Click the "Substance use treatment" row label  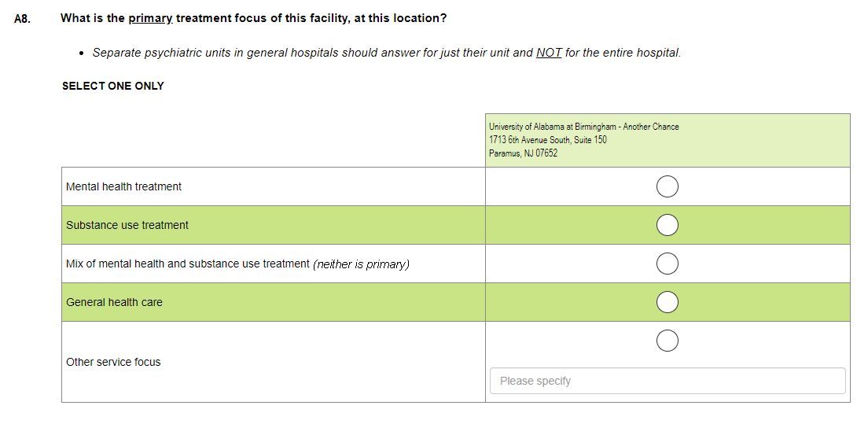click(x=127, y=225)
